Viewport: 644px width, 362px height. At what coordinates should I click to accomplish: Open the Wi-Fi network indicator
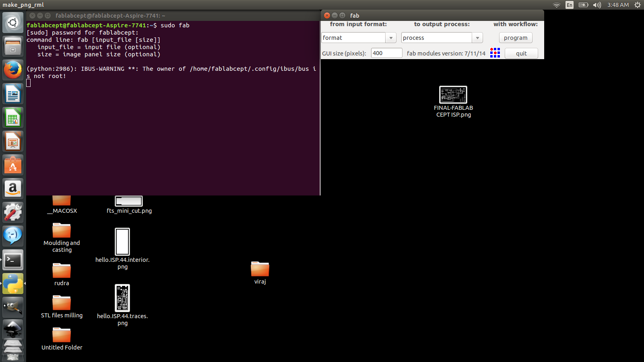point(557,5)
